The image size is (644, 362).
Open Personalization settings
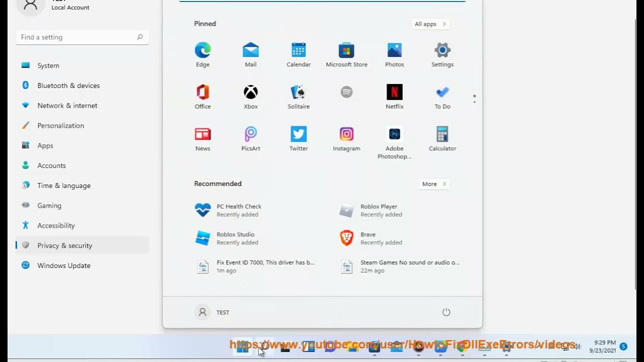pyautogui.click(x=83, y=126)
